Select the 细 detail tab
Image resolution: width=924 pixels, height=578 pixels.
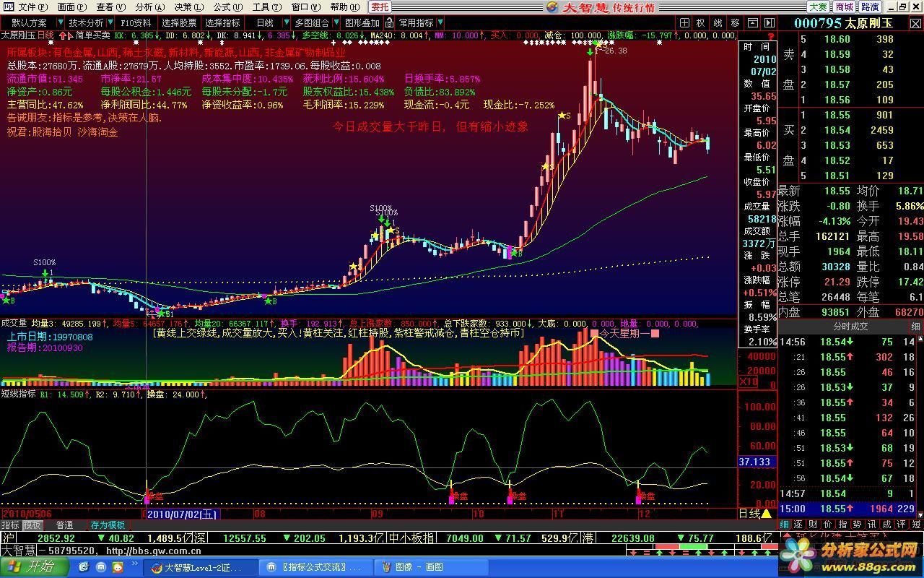pos(785,525)
